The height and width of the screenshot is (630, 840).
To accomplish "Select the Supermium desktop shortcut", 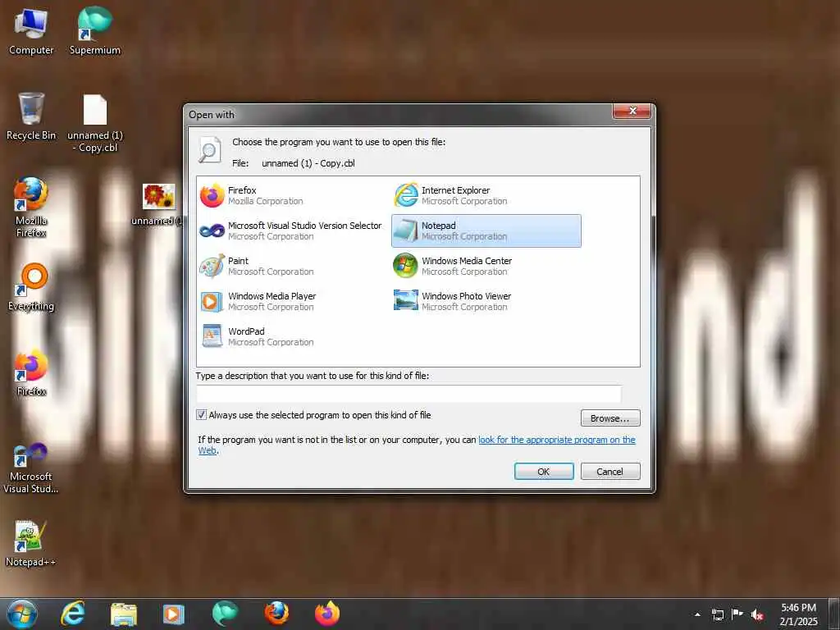I will coord(95,31).
